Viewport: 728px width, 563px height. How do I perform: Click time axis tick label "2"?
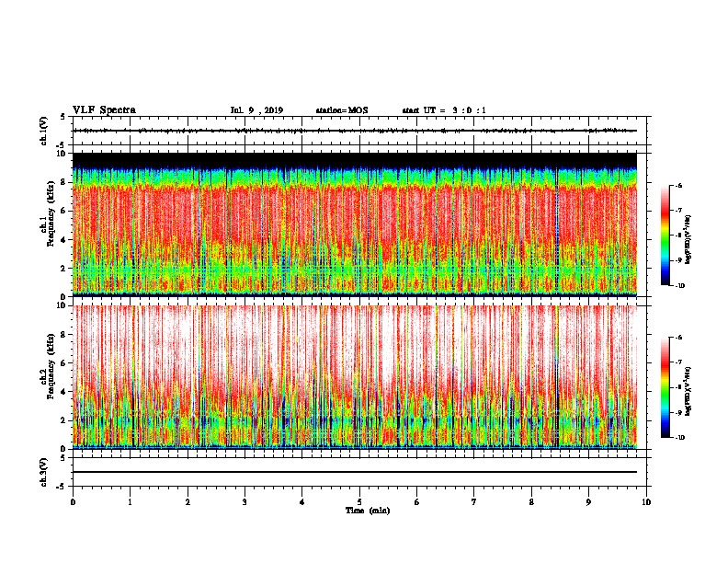(188, 502)
